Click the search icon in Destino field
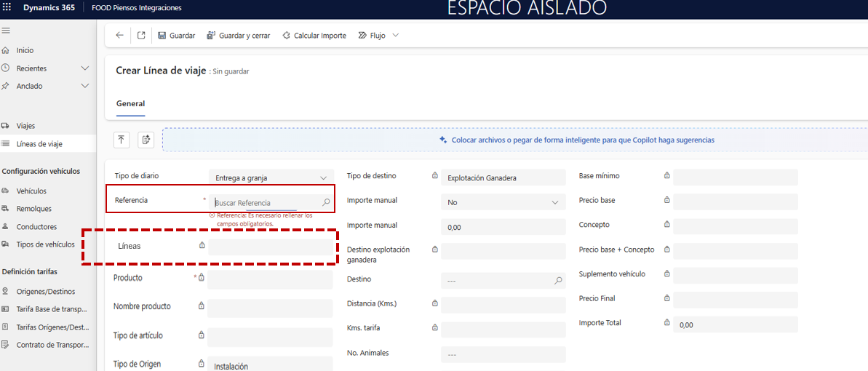Screen dimensions: 868x371 pyautogui.click(x=558, y=280)
